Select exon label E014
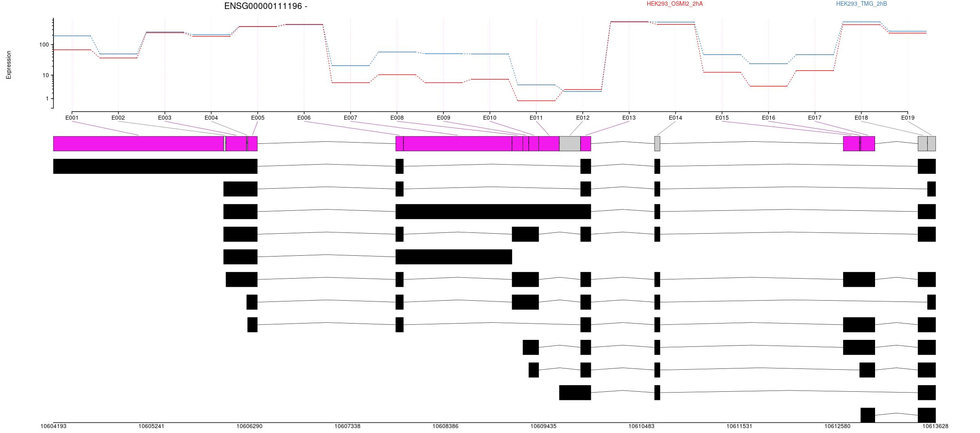The width and height of the screenshot is (980, 433). (x=675, y=118)
